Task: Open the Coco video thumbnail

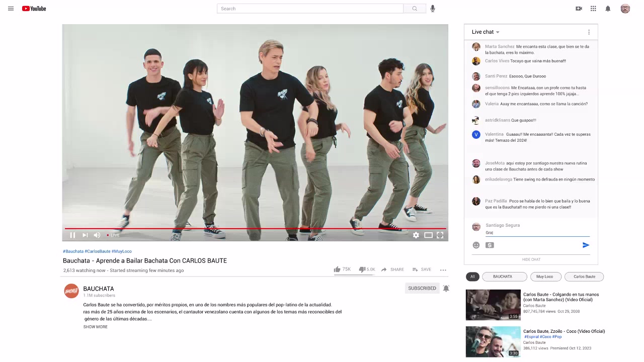Action: (x=493, y=341)
